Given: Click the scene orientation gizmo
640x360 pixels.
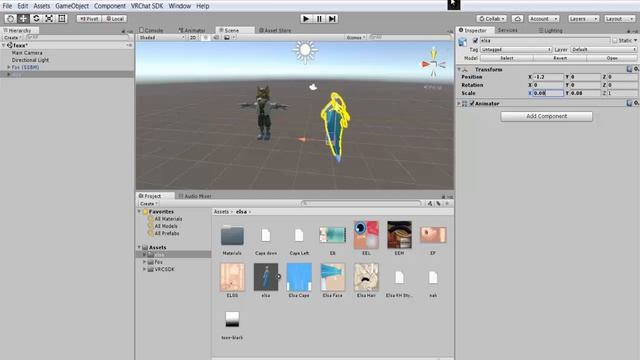Looking at the screenshot, I should pos(433,63).
